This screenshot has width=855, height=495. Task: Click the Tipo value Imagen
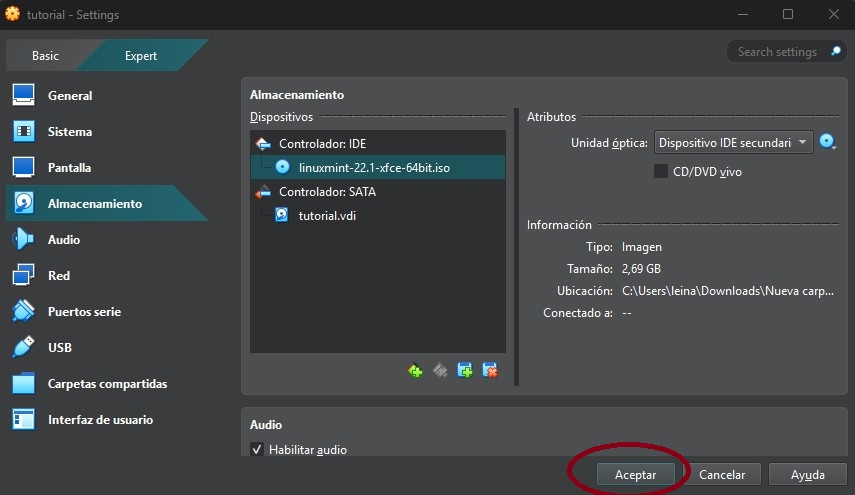click(x=642, y=247)
